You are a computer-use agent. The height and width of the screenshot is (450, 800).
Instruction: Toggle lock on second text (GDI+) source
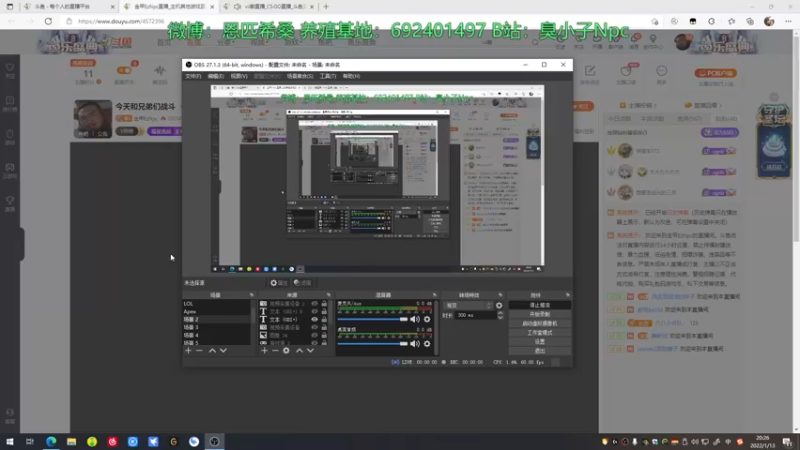(324, 319)
